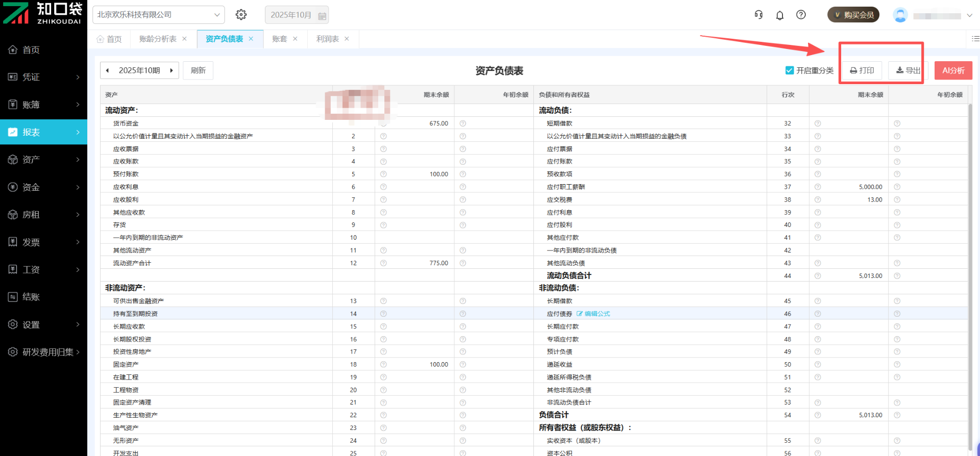Expand the 账簿 sidebar menu
The height and width of the screenshot is (456, 980).
[x=44, y=105]
